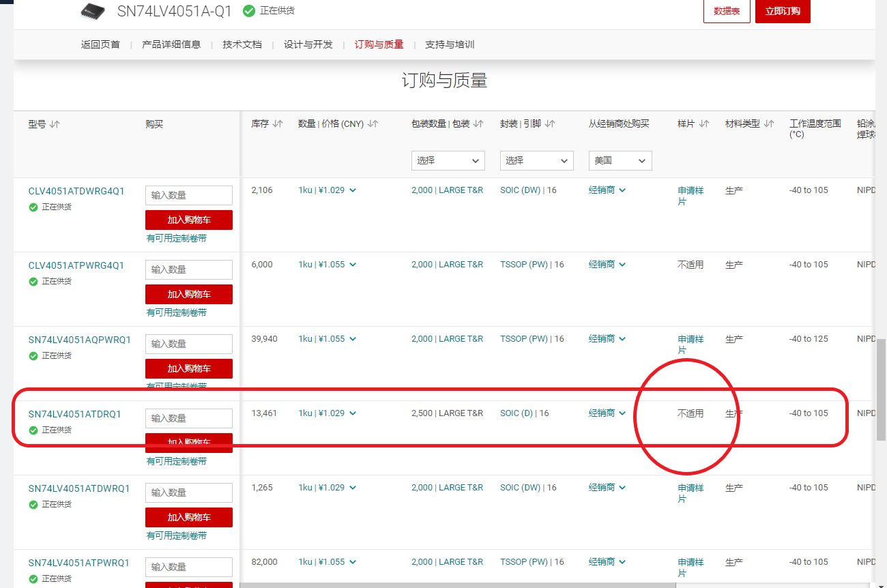Expand 经销商 list for SN74LV4051AQPWRQ1

[x=607, y=339]
